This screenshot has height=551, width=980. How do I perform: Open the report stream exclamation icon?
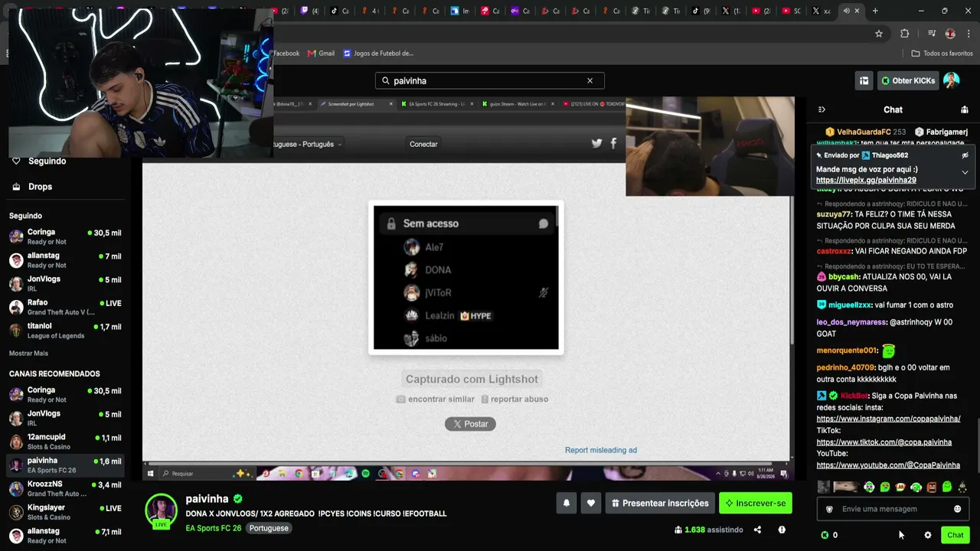(x=782, y=530)
